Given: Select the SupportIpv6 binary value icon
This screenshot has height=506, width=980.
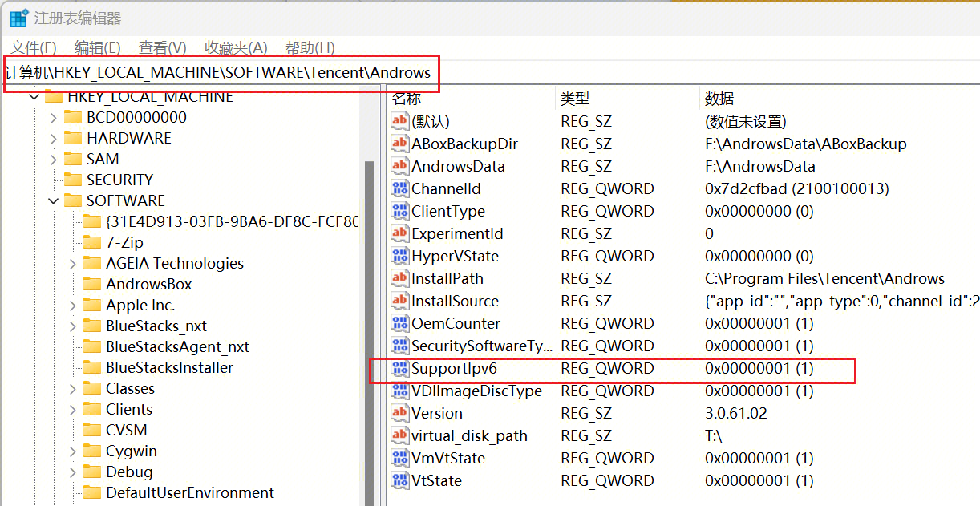Looking at the screenshot, I should point(399,368).
